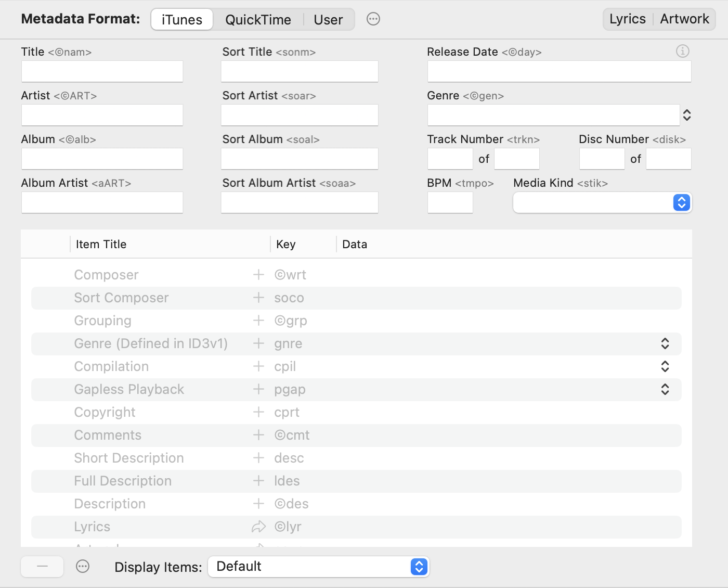
Task: Select the Composer row label
Action: click(106, 275)
